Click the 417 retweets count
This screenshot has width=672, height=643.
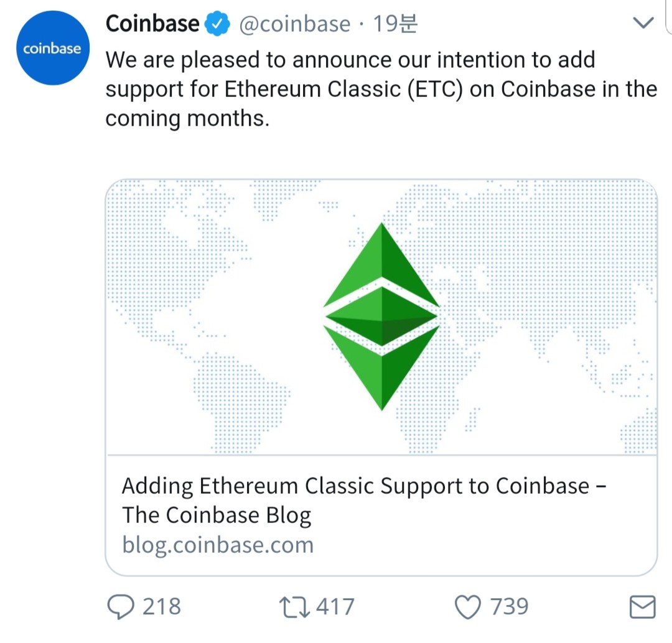pyautogui.click(x=335, y=606)
